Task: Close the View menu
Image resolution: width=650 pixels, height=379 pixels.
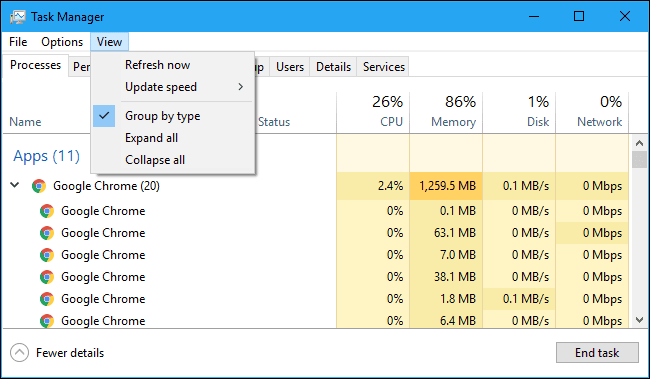Action: [x=109, y=42]
